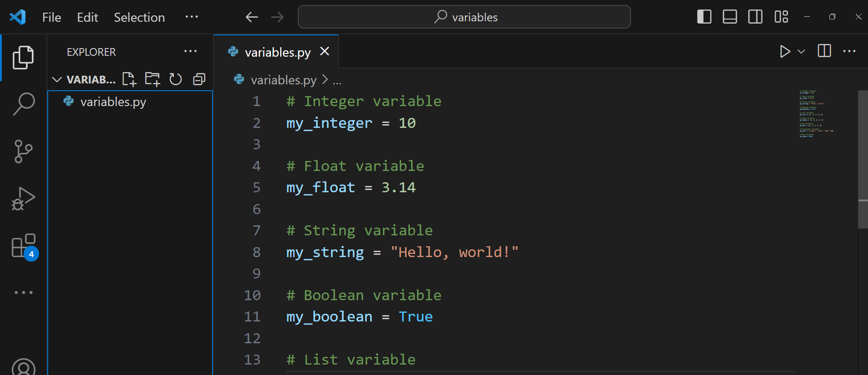
Task: Open the run options dropdown arrow
Action: click(x=801, y=51)
